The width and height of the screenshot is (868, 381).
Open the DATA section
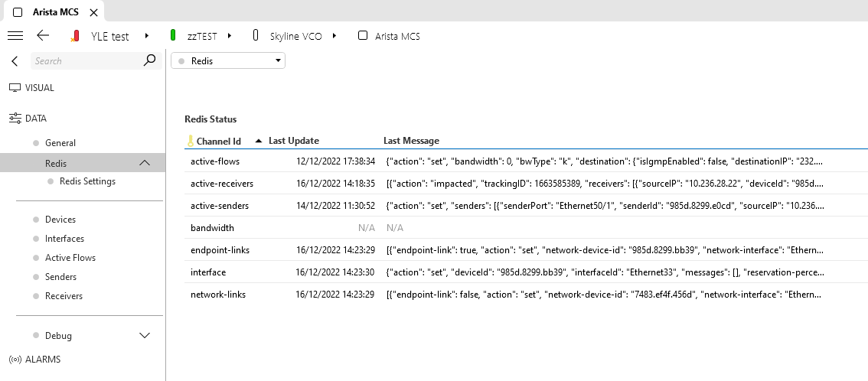coord(36,119)
